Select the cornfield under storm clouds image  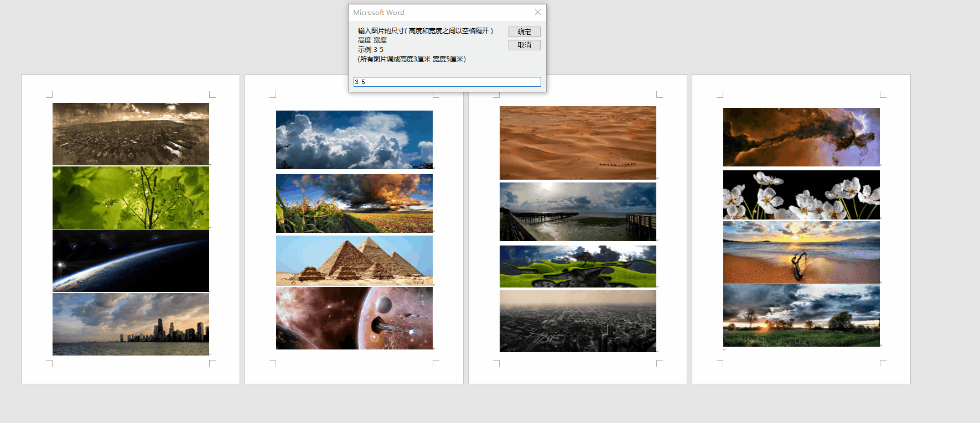point(354,203)
